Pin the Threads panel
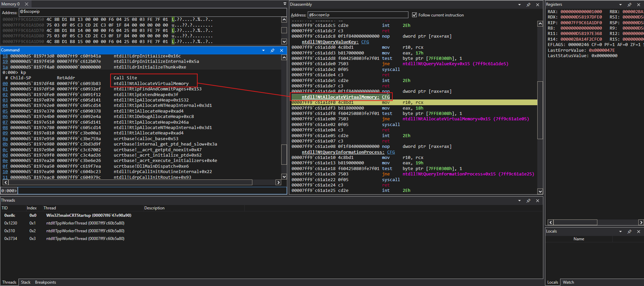 [529, 201]
